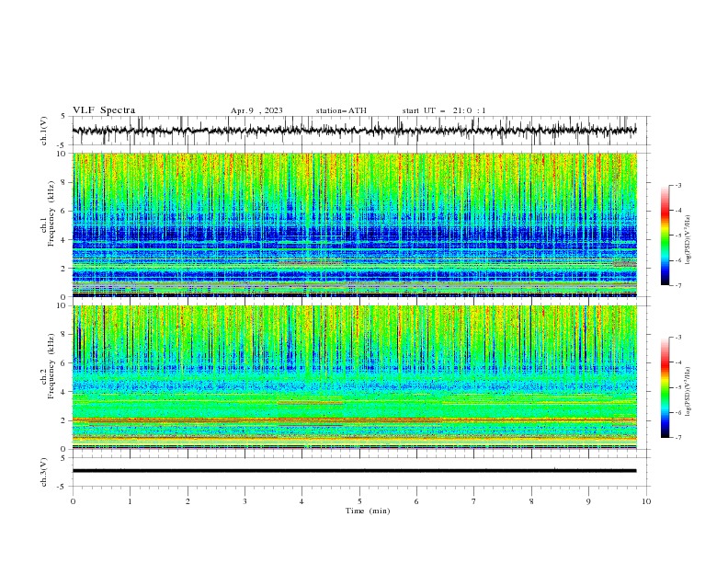The image size is (728, 563).
Task: Click the ch.2 PSD color bar
Action: 665,387
